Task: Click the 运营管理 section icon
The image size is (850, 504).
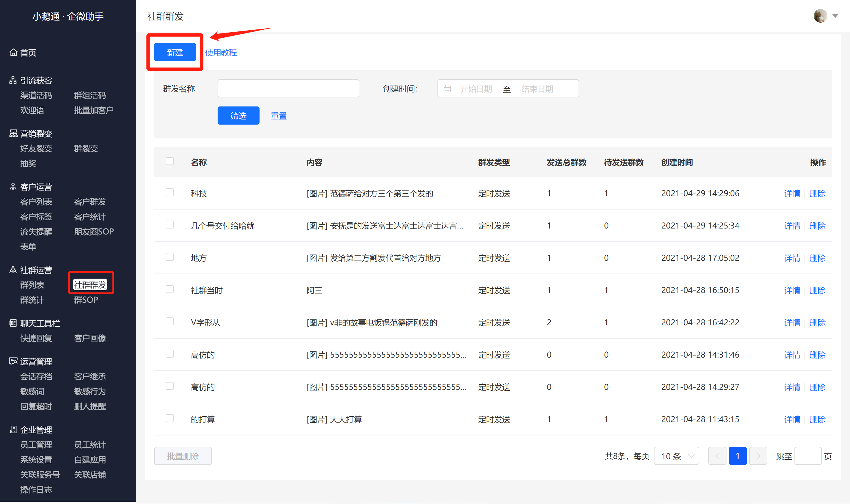Action: [13, 361]
